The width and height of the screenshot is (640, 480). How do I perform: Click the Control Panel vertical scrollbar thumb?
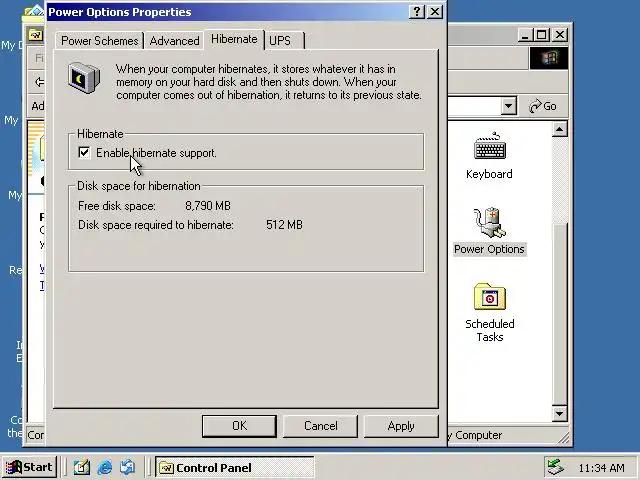tap(560, 313)
